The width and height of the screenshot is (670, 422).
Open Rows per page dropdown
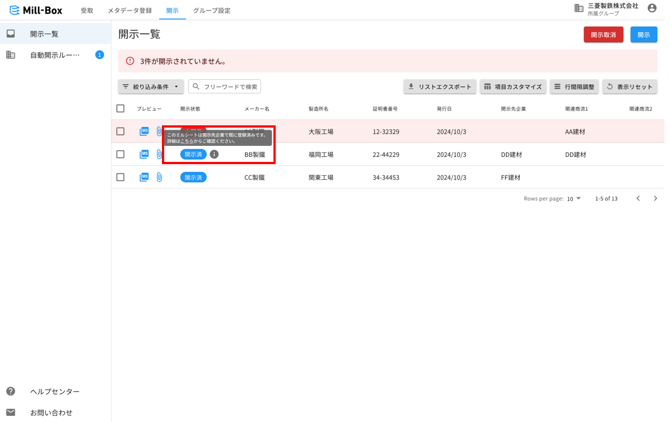[574, 199]
